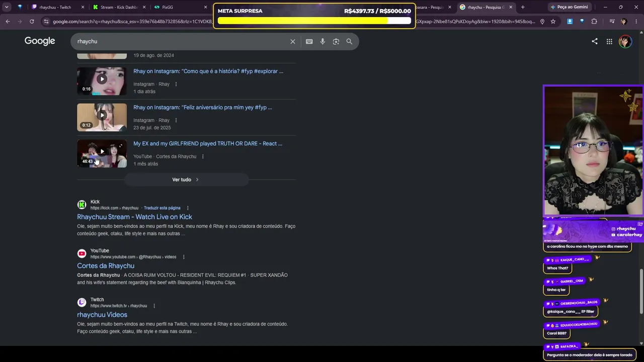Expand all videos with Ver tudo
The image size is (644, 362).
pyautogui.click(x=186, y=179)
